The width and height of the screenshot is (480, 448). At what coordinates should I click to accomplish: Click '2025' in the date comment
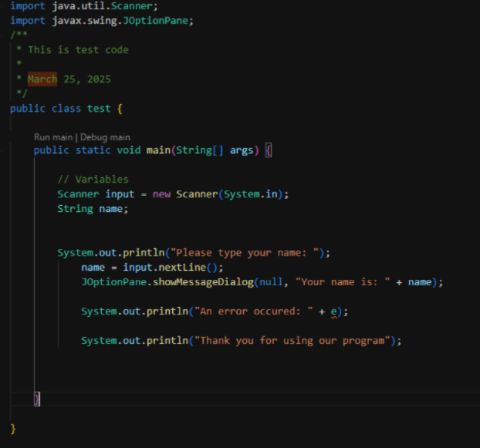coord(99,79)
